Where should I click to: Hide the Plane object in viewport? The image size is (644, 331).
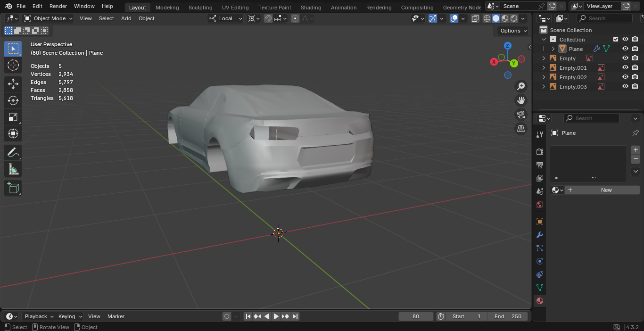click(625, 49)
